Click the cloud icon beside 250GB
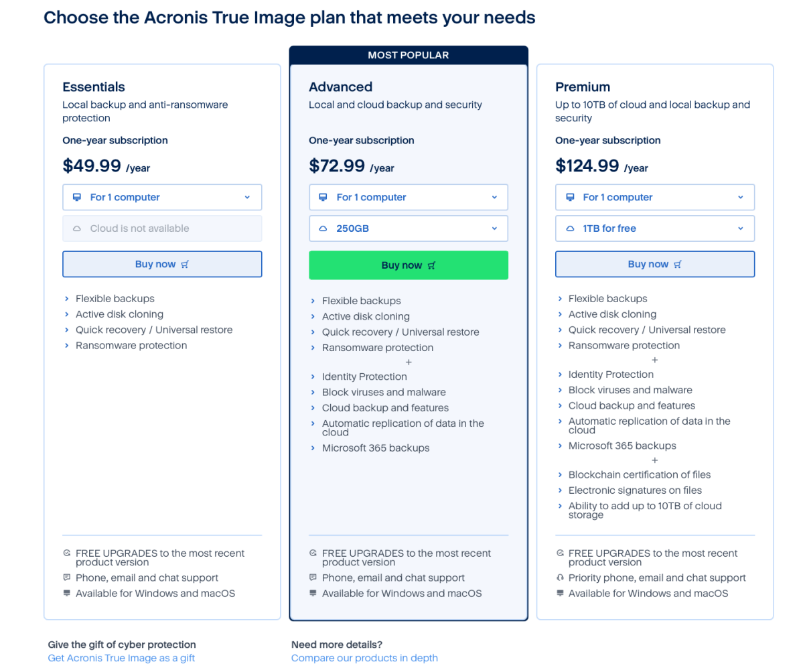 coord(323,228)
